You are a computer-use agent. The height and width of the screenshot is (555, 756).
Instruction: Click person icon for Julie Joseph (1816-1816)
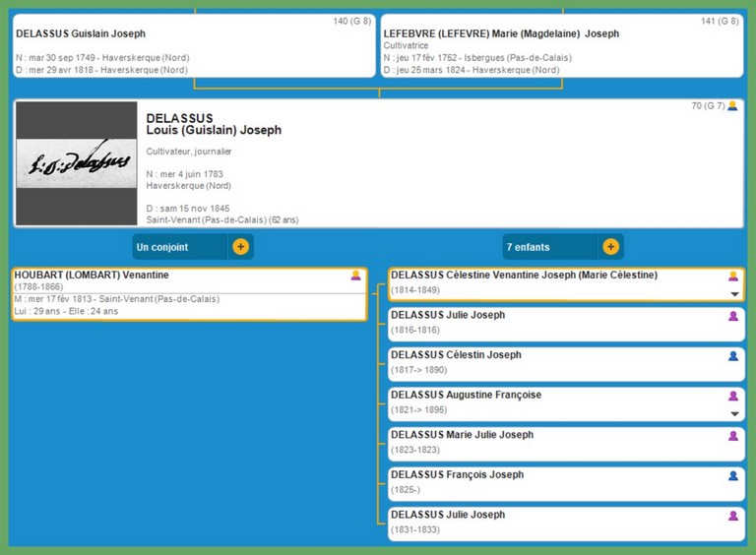(732, 316)
